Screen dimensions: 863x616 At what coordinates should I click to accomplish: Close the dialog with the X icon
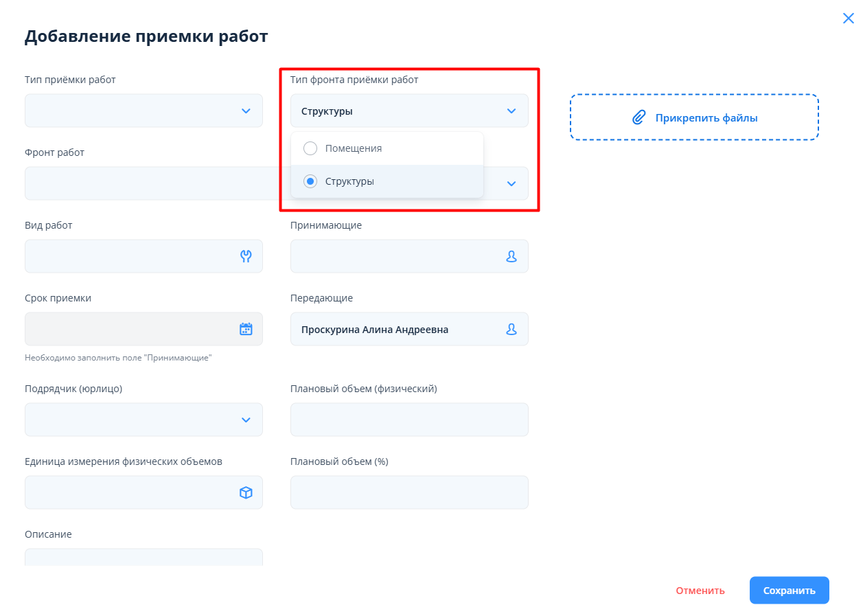[x=848, y=19]
